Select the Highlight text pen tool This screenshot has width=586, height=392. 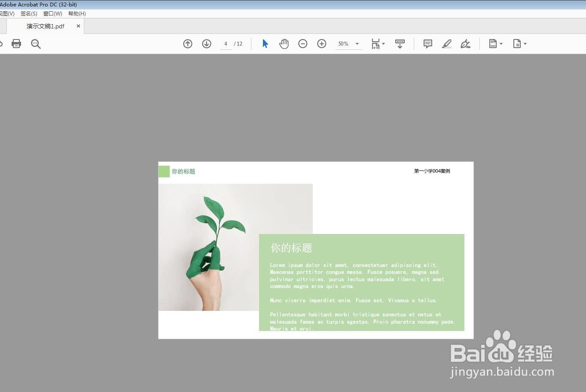point(447,44)
